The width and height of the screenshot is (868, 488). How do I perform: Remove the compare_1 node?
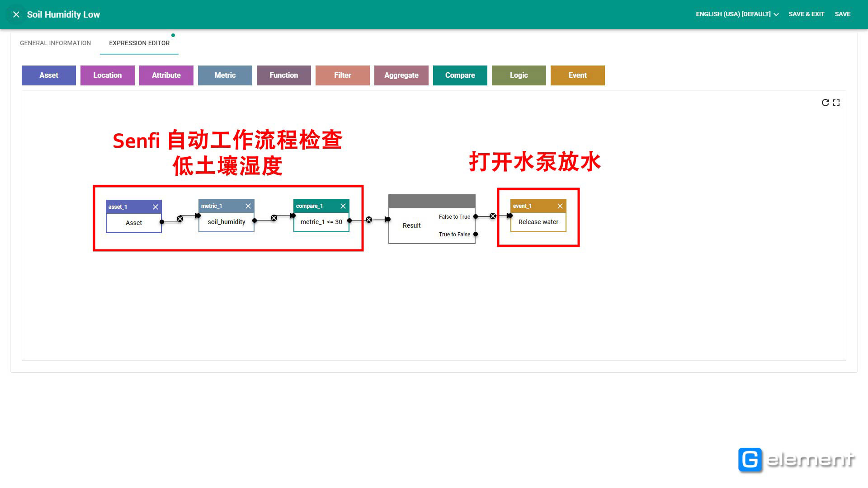click(x=343, y=206)
